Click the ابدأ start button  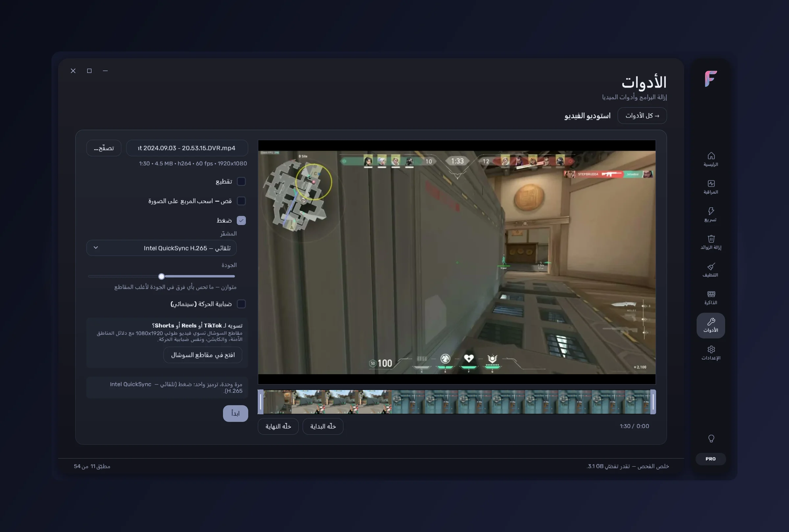(x=235, y=414)
